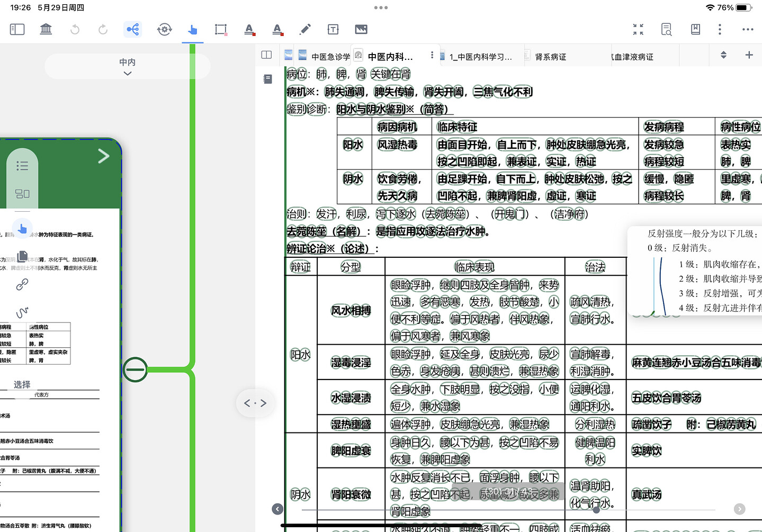Open horizontal ellipsis more menu
Image resolution: width=762 pixels, height=532 pixels.
pyautogui.click(x=748, y=29)
